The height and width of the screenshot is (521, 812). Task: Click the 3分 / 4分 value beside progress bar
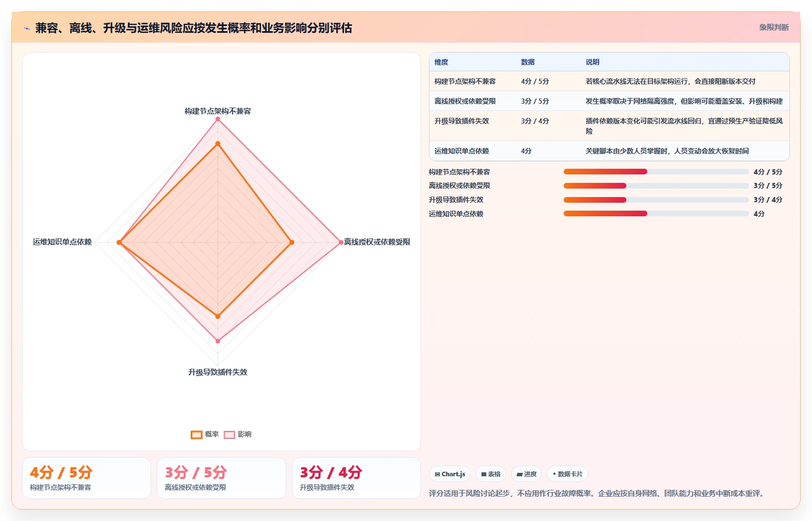coord(768,200)
